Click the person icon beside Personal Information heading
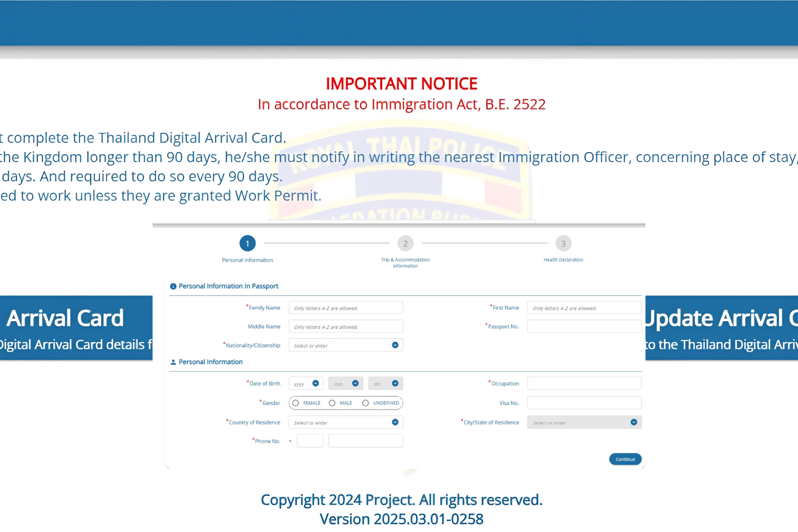 (173, 362)
